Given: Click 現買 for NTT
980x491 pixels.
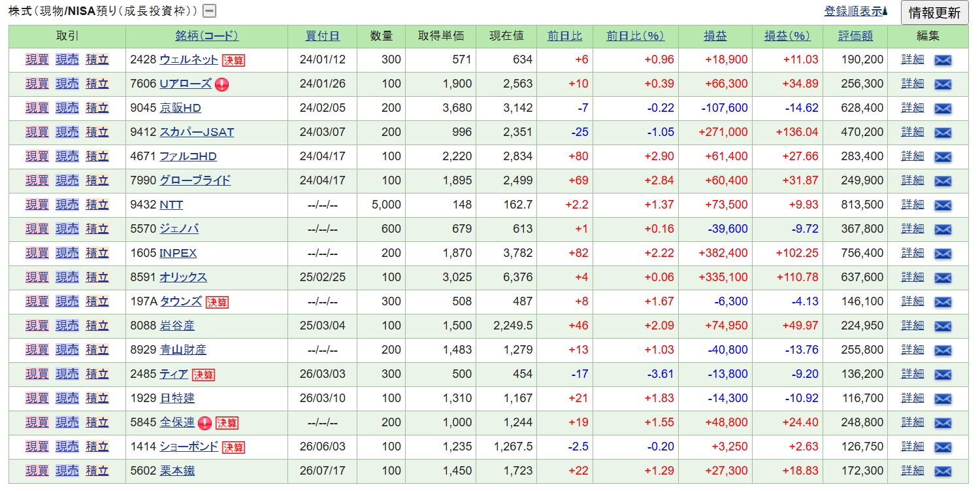Looking at the screenshot, I should coord(37,205).
